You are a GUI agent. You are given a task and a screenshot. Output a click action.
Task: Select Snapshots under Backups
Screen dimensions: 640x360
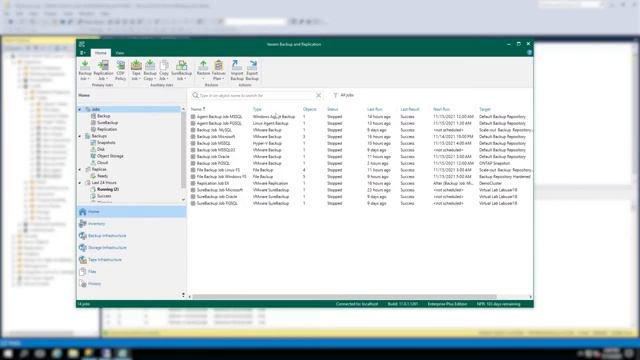tap(106, 142)
